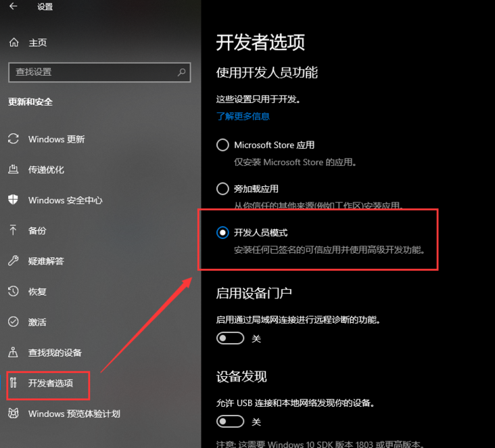Click the search magnifier icon
495x448 pixels.
pos(181,72)
